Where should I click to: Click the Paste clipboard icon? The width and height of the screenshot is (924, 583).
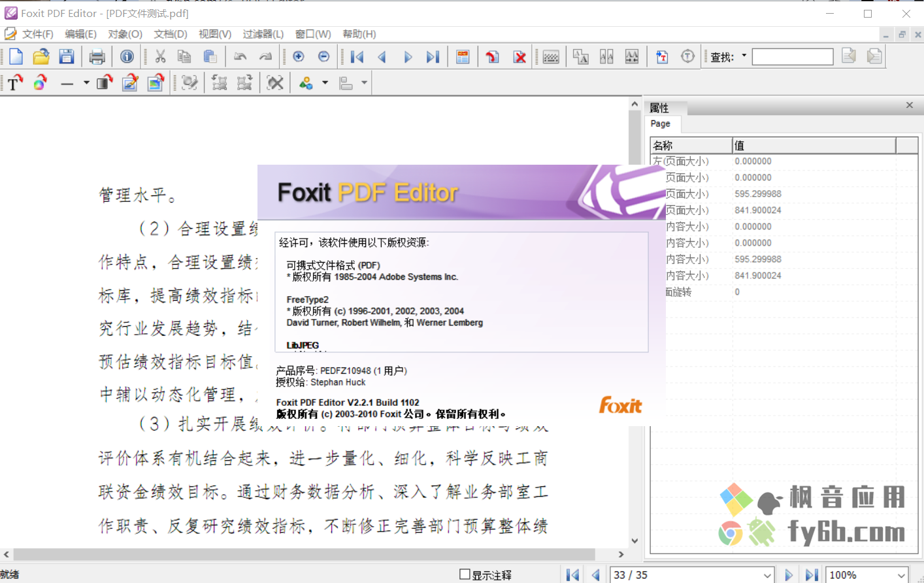[x=210, y=57]
